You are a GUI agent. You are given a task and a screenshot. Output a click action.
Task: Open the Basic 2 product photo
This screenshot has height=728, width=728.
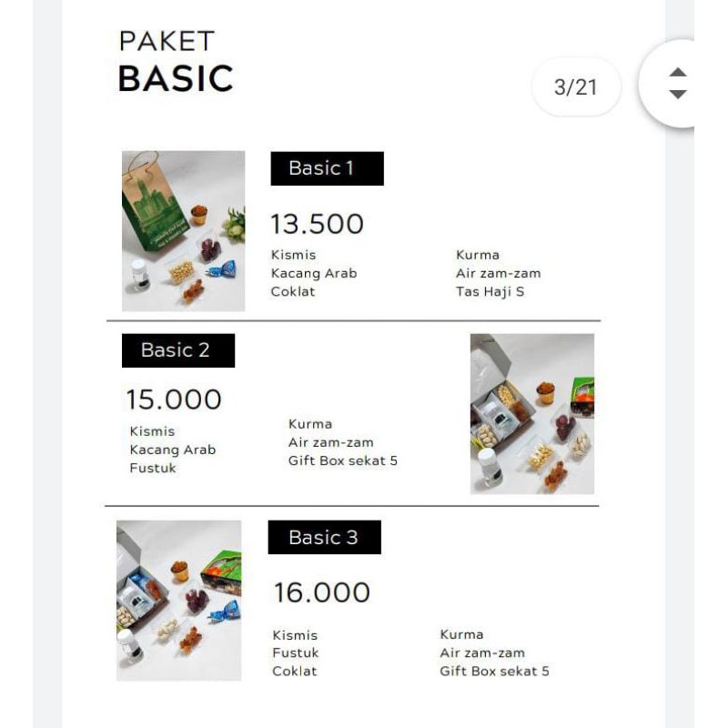[531, 413]
